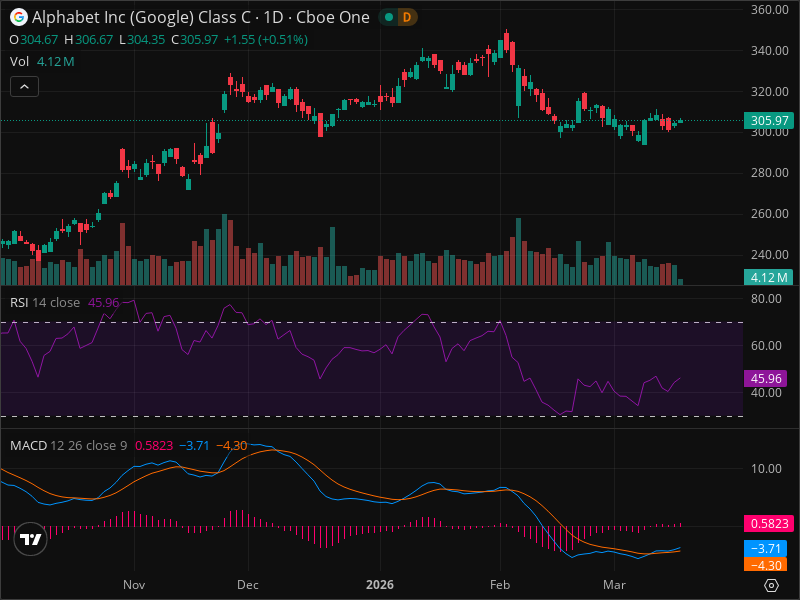Viewport: 800px width, 600px height.
Task: Click the 260.00 price axis label
Action: click(x=770, y=214)
